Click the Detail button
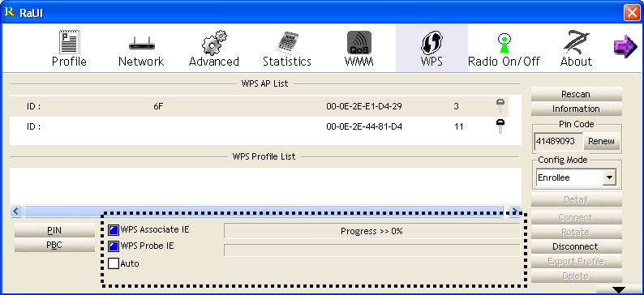Image resolution: width=644 pixels, height=295 pixels. pos(576,200)
